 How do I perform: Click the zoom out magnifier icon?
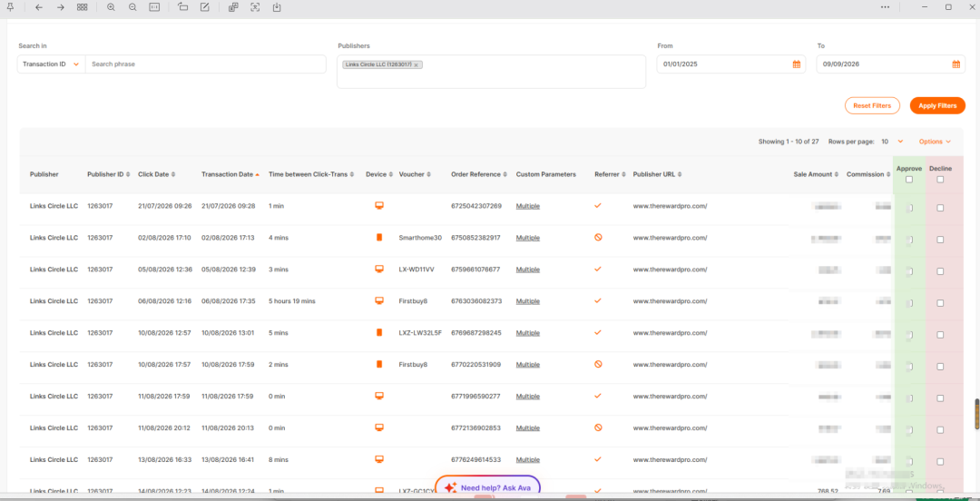click(132, 7)
